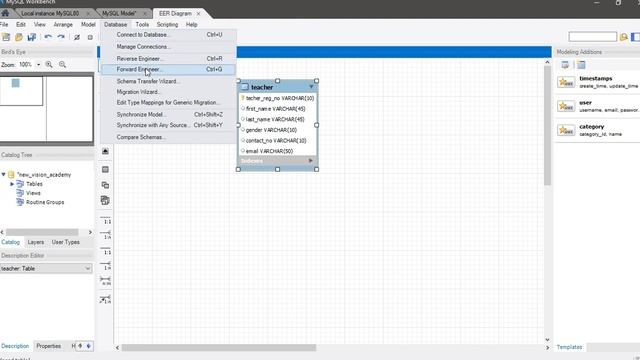
Task: Click the zoom in magnifier icon
Action: click(49, 64)
